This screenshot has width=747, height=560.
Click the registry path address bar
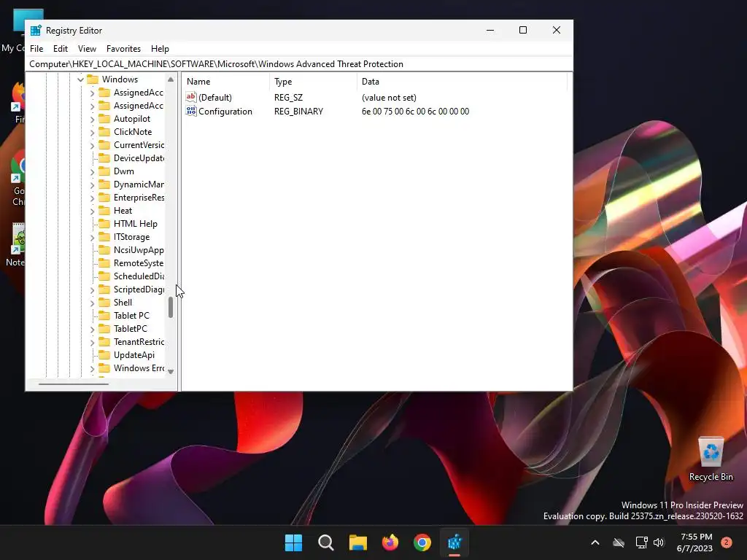coord(299,64)
